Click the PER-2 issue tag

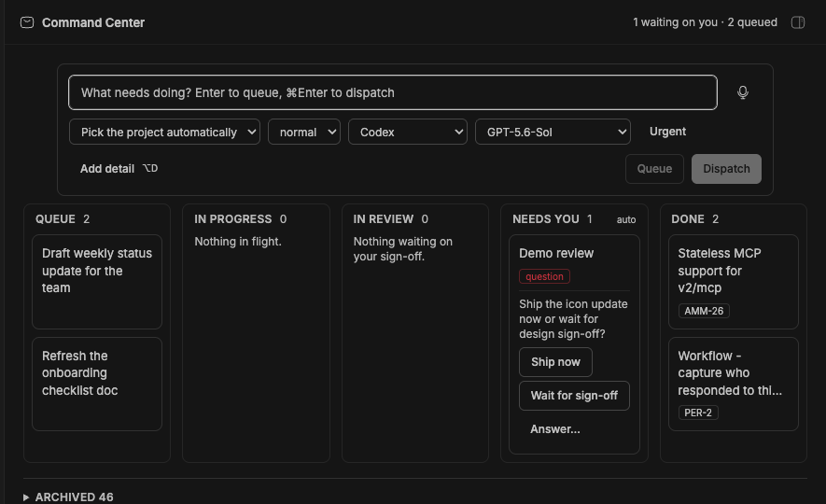click(698, 413)
